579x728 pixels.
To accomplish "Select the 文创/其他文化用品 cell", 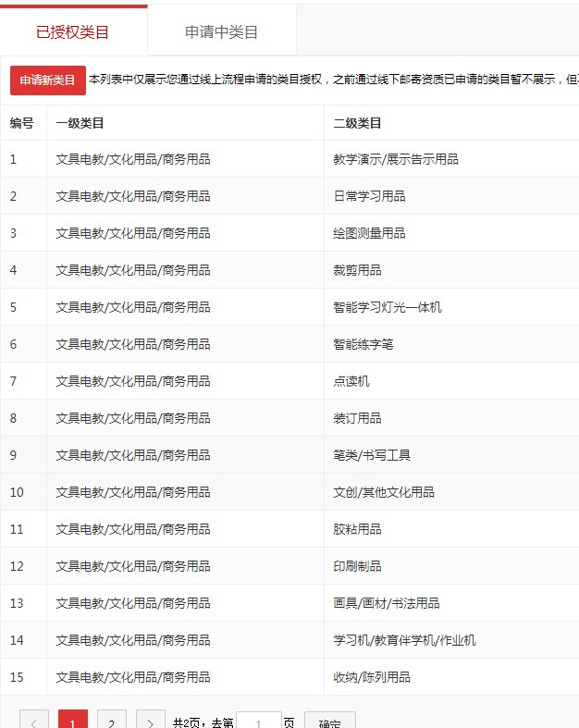I will click(x=451, y=492).
